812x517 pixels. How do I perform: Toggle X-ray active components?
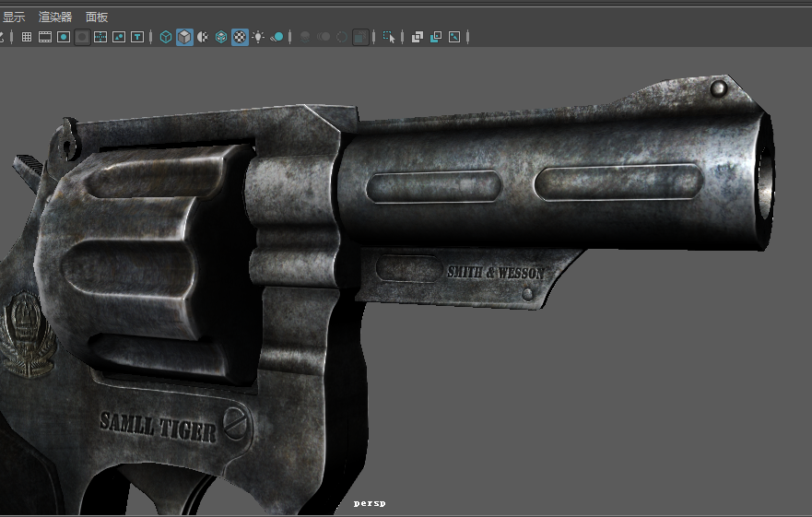click(436, 37)
